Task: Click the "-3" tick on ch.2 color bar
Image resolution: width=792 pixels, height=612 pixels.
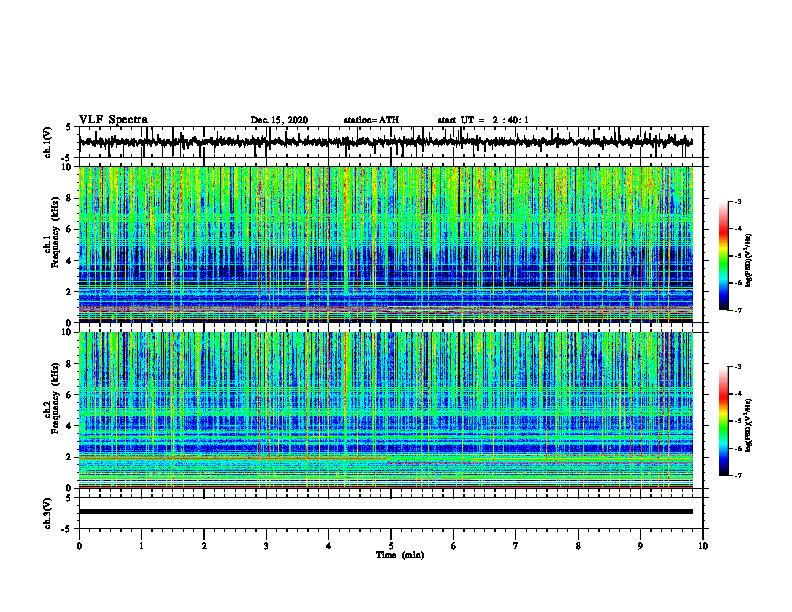Action: 738,367
